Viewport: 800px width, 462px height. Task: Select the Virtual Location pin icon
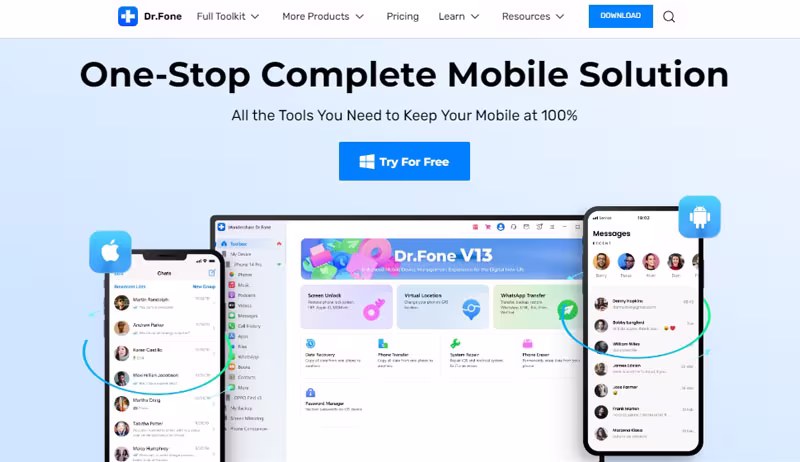[x=470, y=309]
